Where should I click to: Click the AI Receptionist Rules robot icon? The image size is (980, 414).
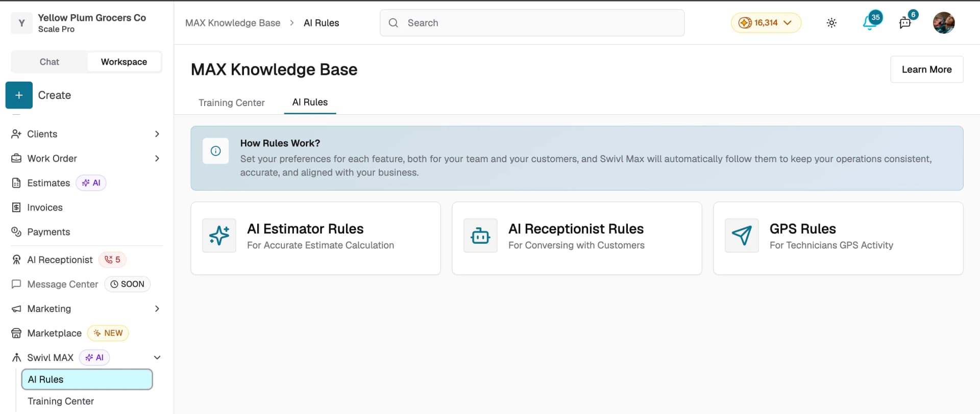(480, 236)
